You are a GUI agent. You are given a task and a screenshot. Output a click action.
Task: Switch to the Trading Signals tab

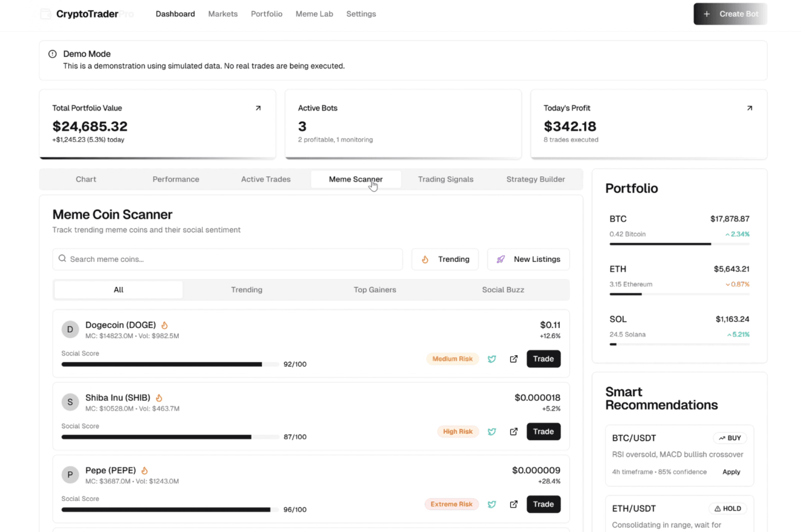pyautogui.click(x=445, y=179)
